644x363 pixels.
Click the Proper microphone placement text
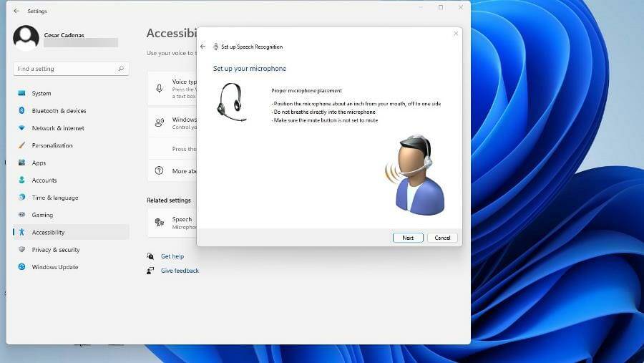coord(306,90)
